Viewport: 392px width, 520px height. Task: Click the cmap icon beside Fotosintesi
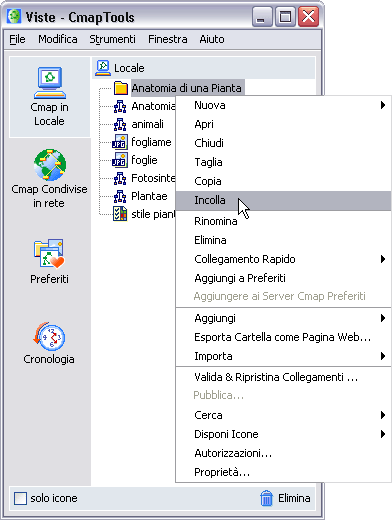point(120,178)
